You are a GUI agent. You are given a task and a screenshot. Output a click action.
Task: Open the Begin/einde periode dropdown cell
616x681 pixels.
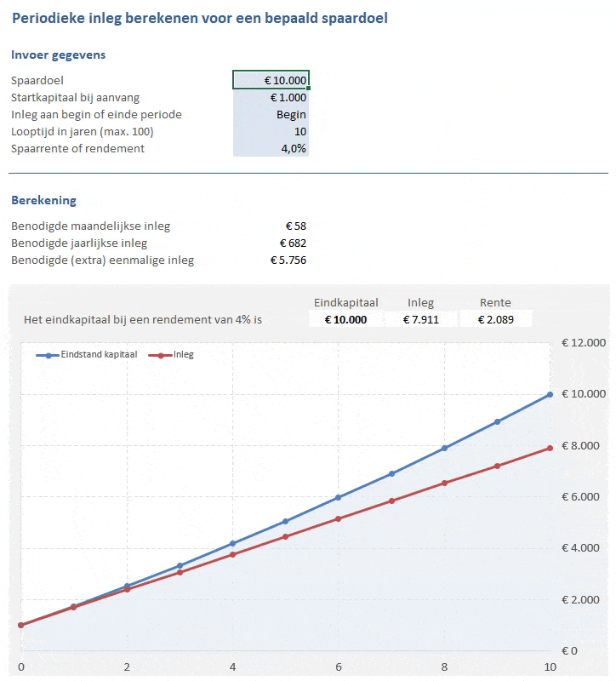tap(271, 114)
